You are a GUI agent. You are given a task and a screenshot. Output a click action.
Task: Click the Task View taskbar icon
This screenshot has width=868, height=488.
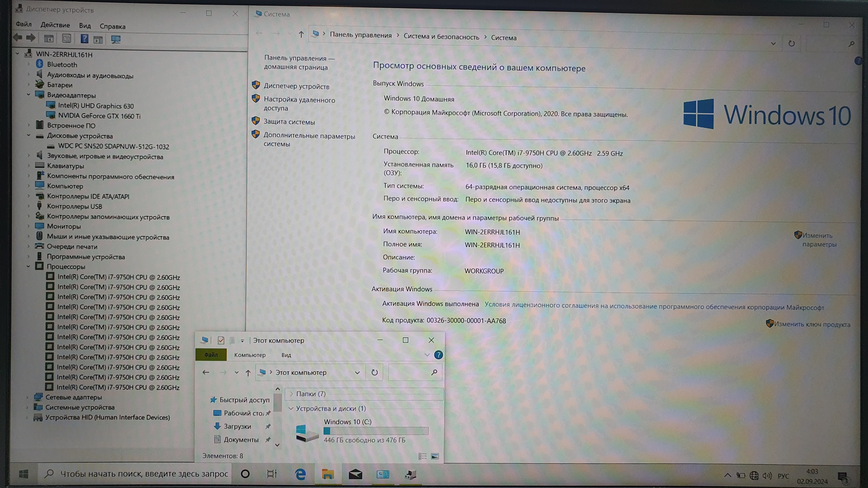point(272,474)
